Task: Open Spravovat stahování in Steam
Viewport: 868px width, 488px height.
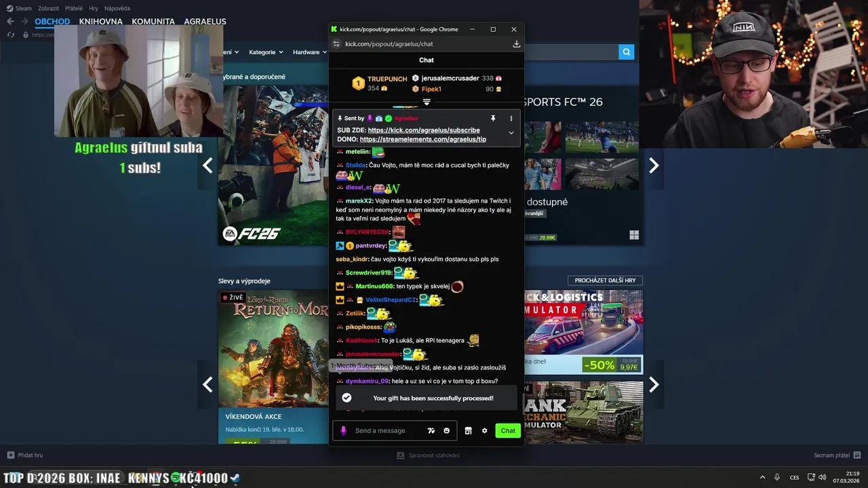Action: [429, 455]
